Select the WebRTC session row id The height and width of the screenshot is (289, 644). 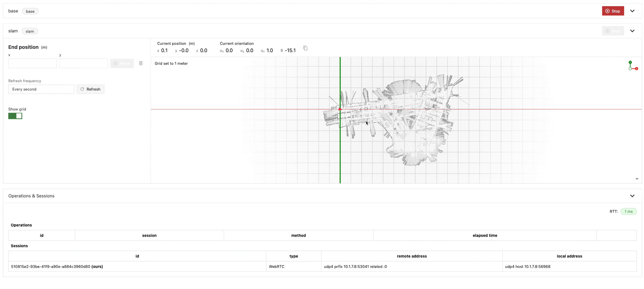[50, 267]
